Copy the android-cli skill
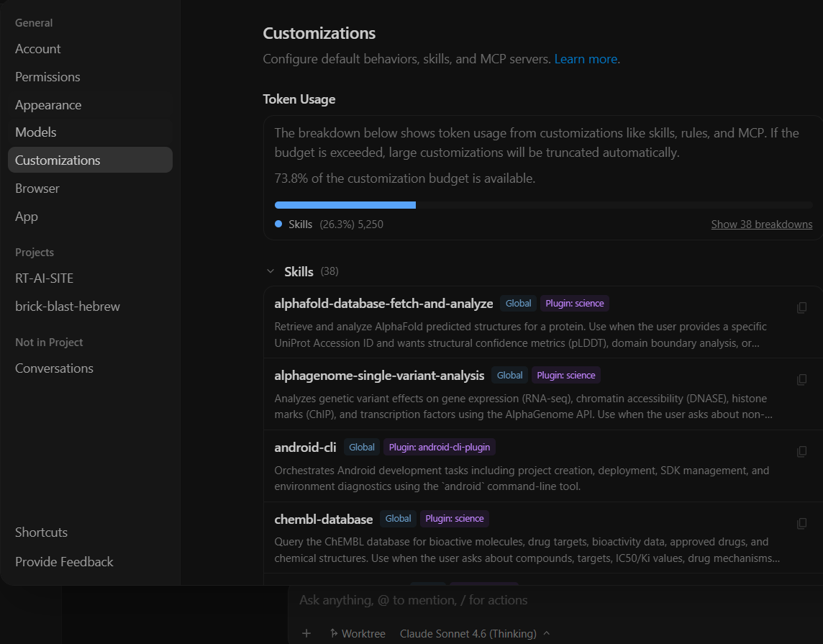 pyautogui.click(x=801, y=451)
